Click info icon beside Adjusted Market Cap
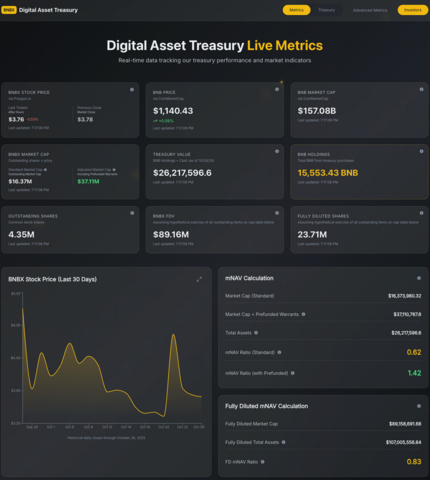 click(114, 170)
